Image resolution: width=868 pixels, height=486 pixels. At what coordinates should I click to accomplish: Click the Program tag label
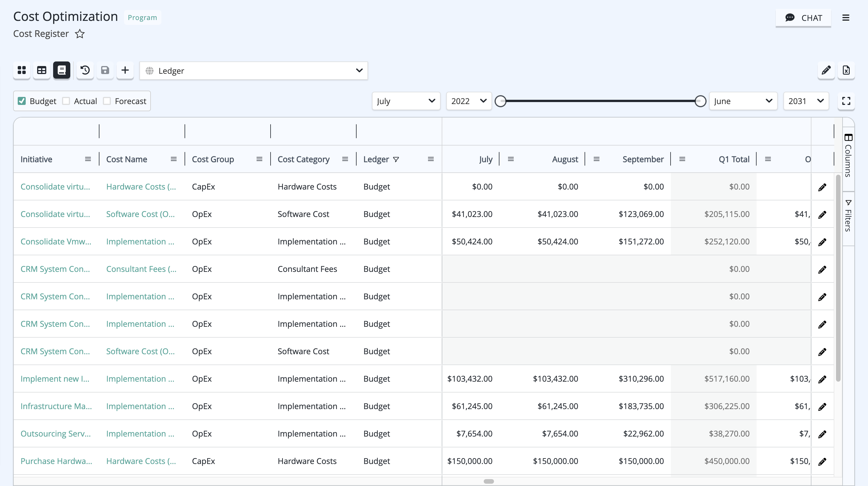click(142, 17)
